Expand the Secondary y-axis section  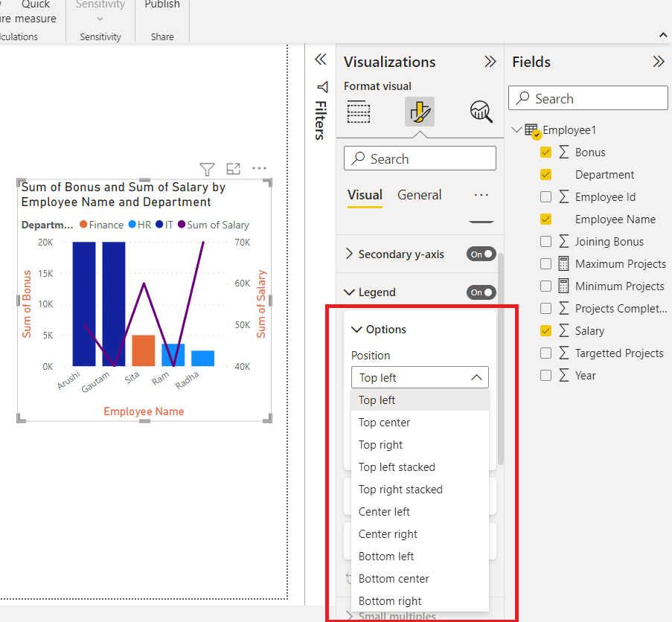349,254
